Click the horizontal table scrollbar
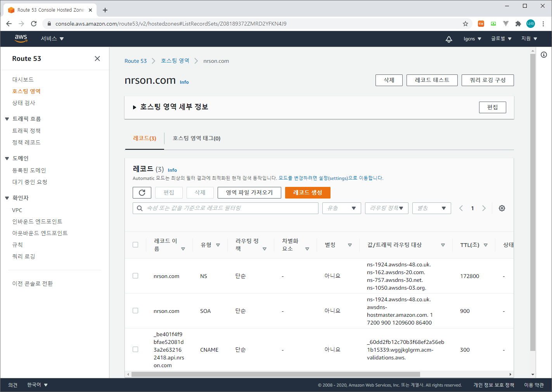Image resolution: width=552 pixels, height=392 pixels. click(276, 375)
